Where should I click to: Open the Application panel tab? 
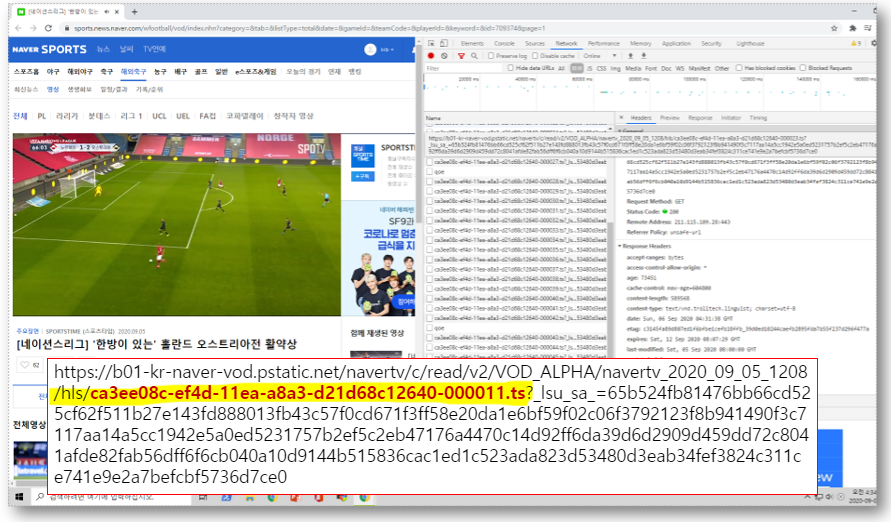click(676, 43)
